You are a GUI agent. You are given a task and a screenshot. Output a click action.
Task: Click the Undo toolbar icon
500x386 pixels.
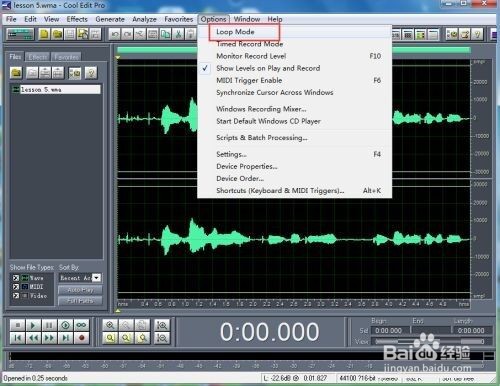115,34
